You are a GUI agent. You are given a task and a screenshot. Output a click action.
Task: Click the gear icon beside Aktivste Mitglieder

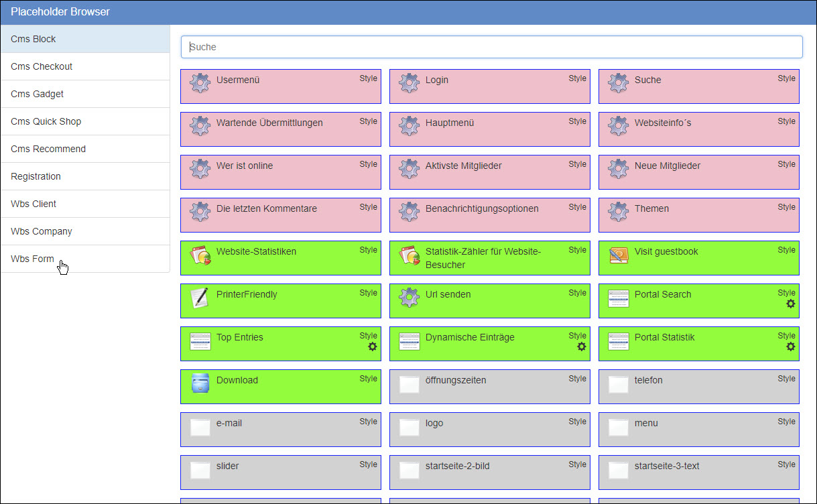point(409,168)
